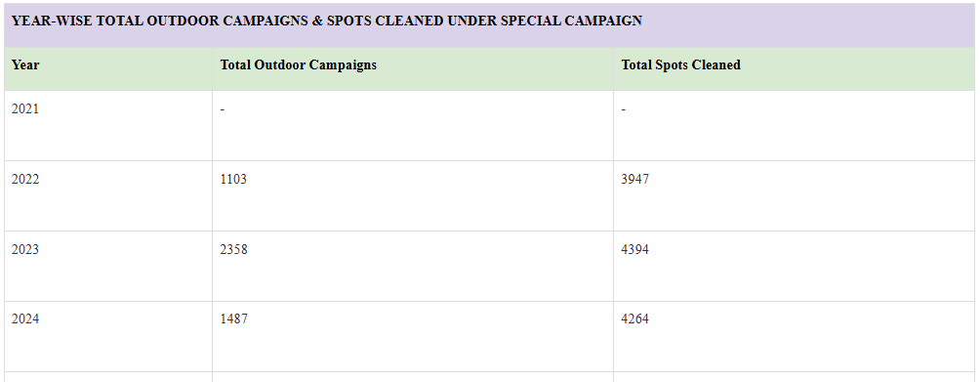This screenshot has width=980, height=382.
Task: Select the 3947 spots cleaned value
Action: 635,180
